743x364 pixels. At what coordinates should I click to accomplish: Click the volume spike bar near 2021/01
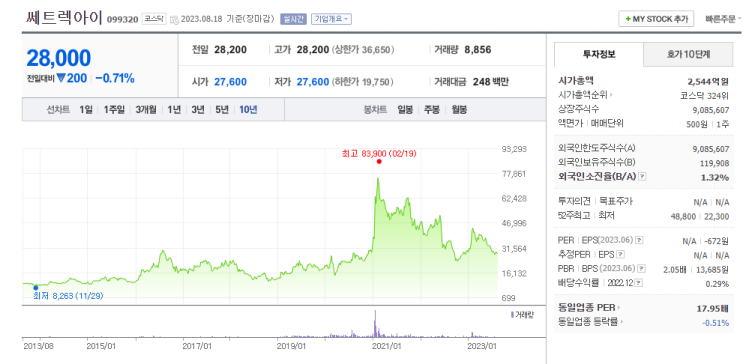[x=375, y=324]
